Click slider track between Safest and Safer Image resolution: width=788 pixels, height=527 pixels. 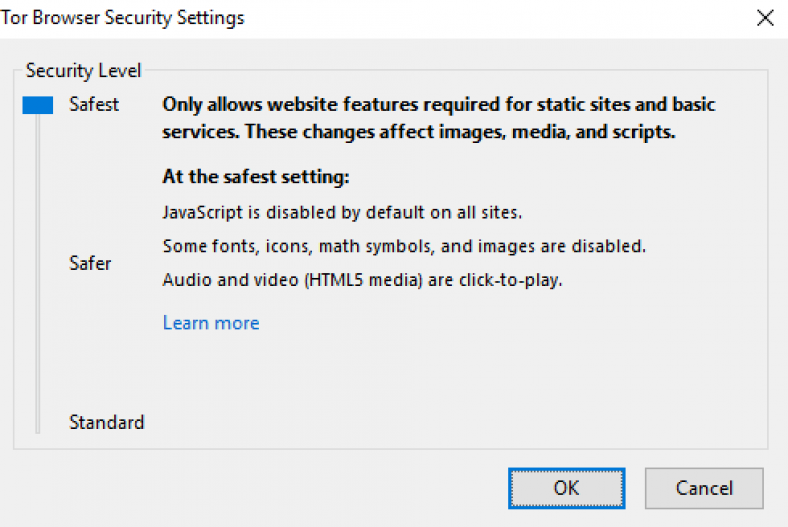tap(38, 185)
